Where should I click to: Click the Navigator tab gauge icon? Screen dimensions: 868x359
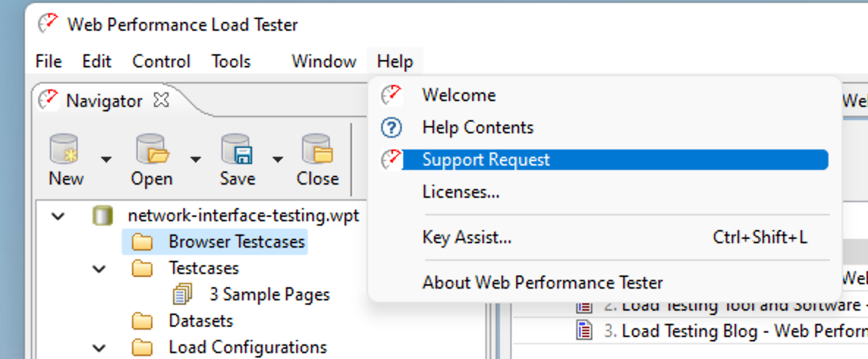48,100
